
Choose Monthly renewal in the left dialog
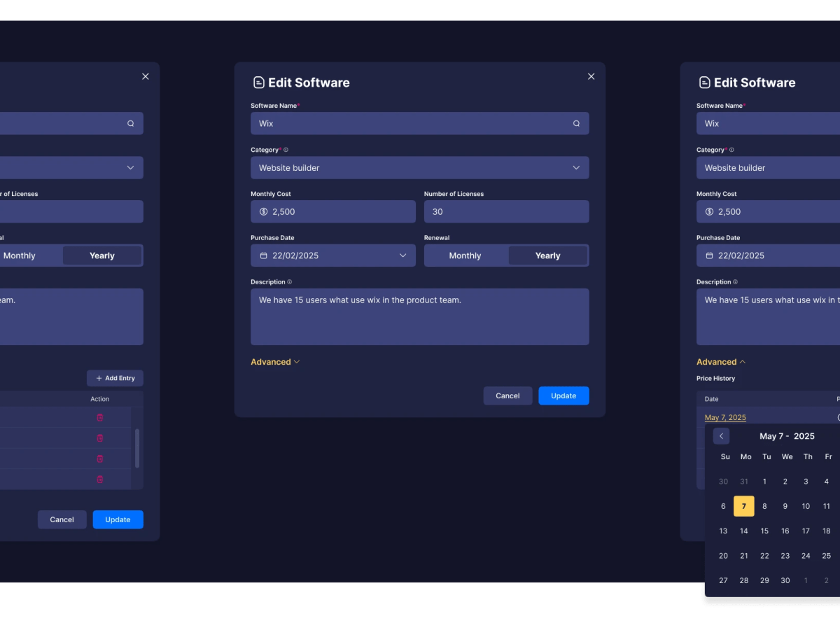(20, 255)
